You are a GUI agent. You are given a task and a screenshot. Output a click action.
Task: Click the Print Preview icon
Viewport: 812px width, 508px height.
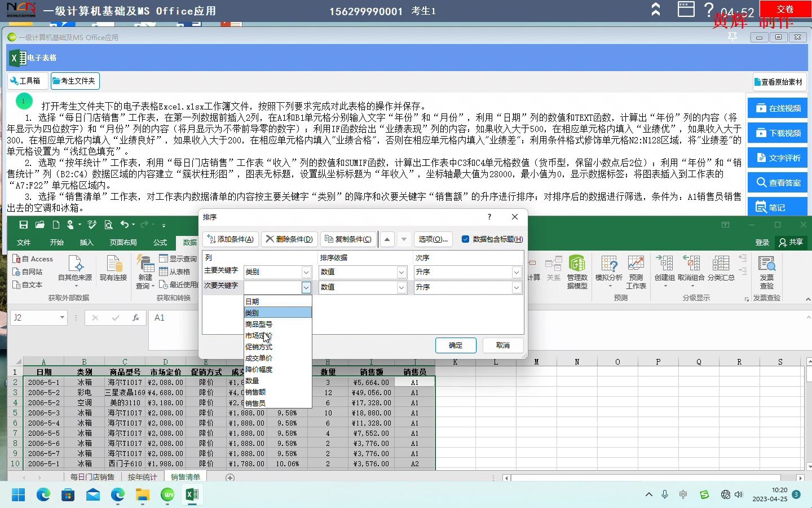(x=108, y=225)
